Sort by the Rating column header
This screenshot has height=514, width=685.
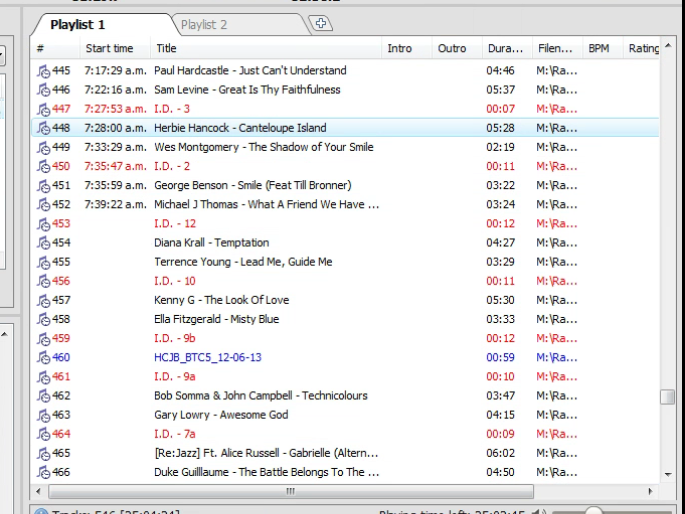pyautogui.click(x=643, y=48)
